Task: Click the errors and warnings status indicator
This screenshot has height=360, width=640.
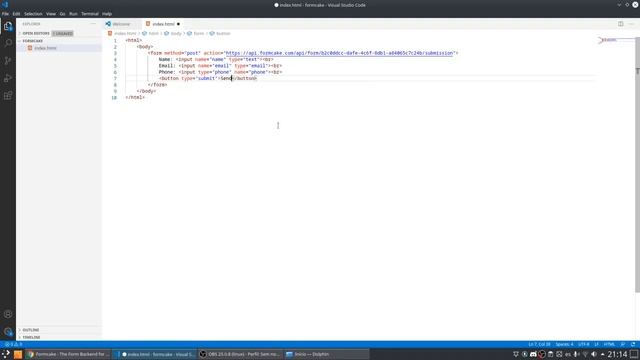Action: [x=13, y=344]
